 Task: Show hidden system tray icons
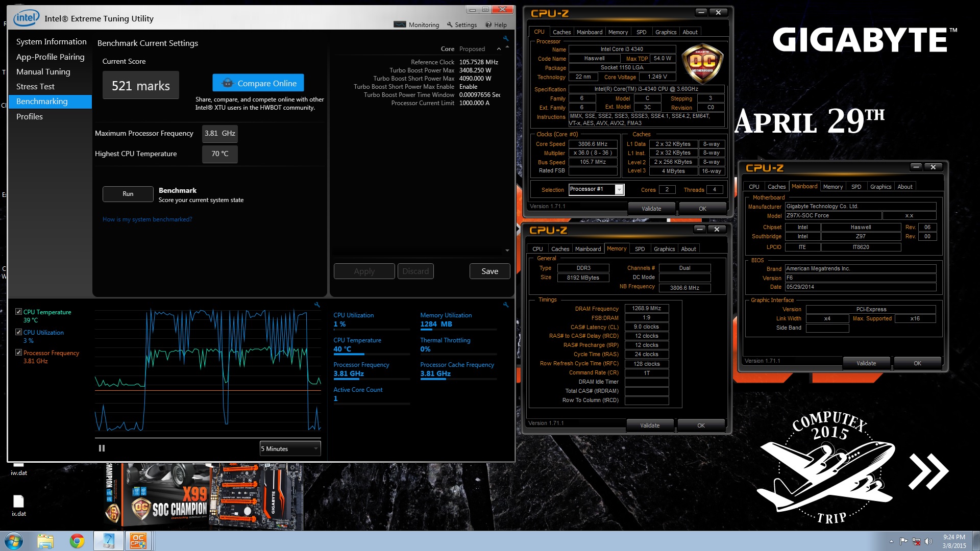(x=891, y=541)
